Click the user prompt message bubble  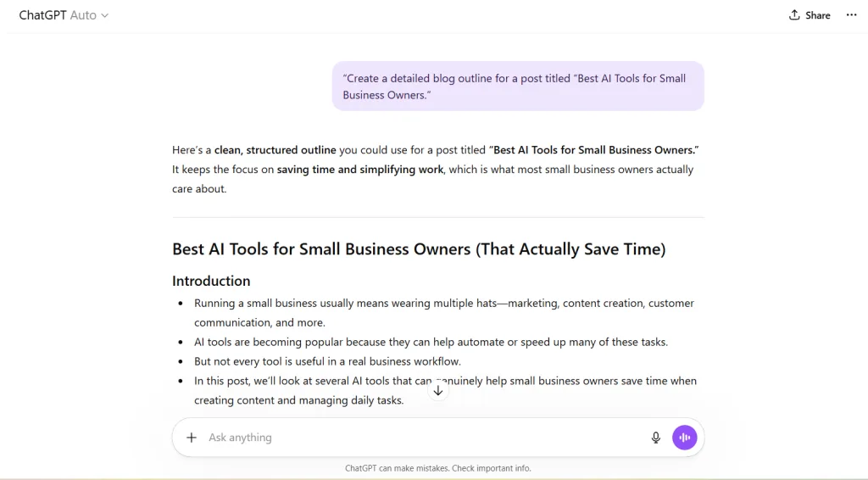[x=518, y=87]
